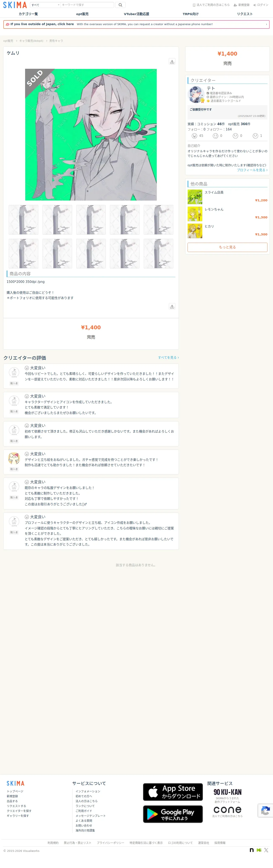Open the footer トップページ link
This screenshot has width=273, height=868.
tap(15, 792)
